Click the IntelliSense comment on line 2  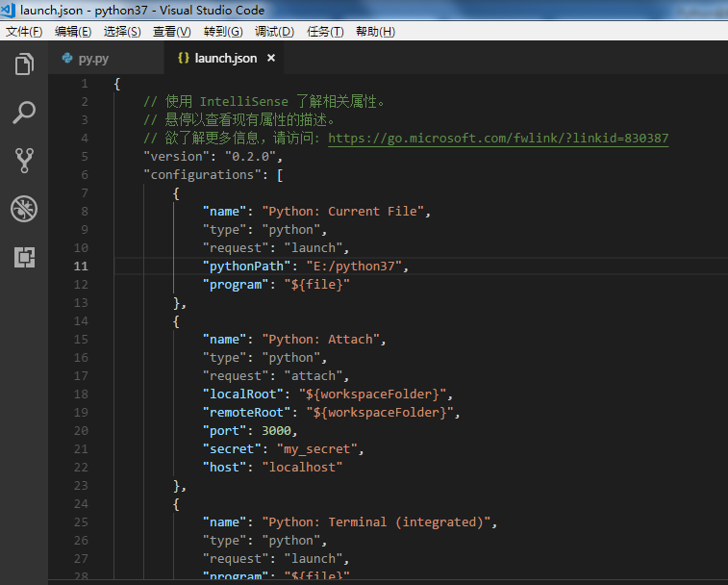tap(264, 102)
